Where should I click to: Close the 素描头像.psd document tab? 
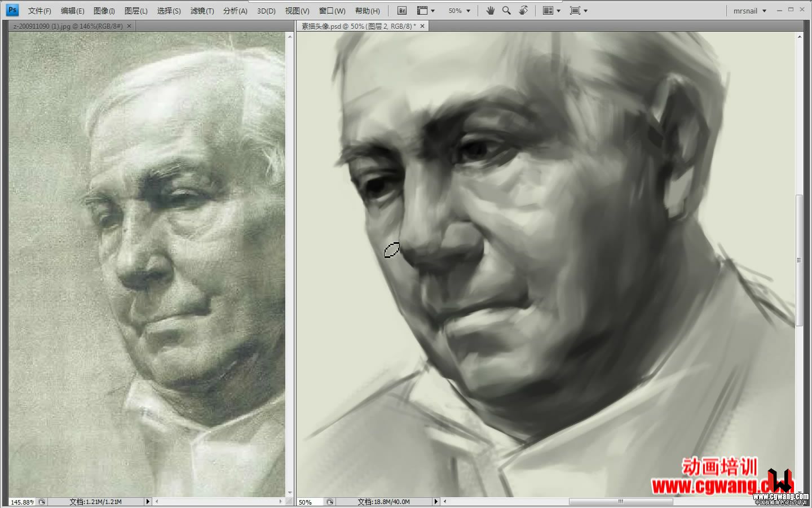(x=422, y=26)
